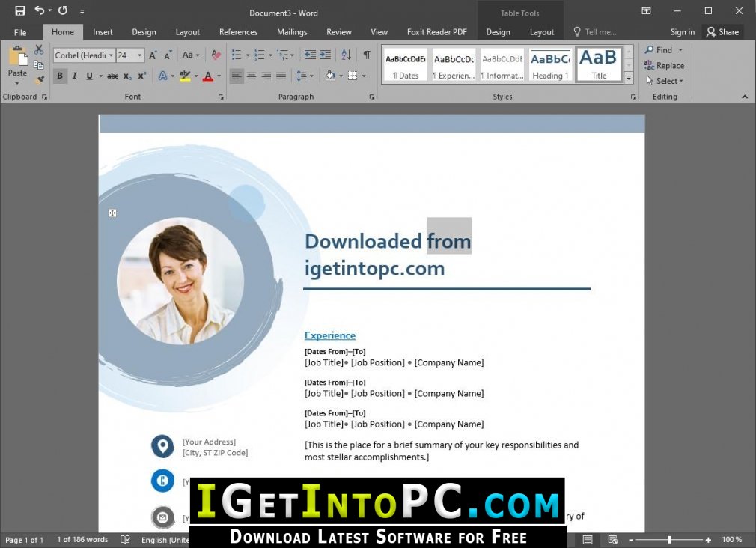Open the font name combo box
The height and width of the screenshot is (548, 756).
pyautogui.click(x=84, y=55)
